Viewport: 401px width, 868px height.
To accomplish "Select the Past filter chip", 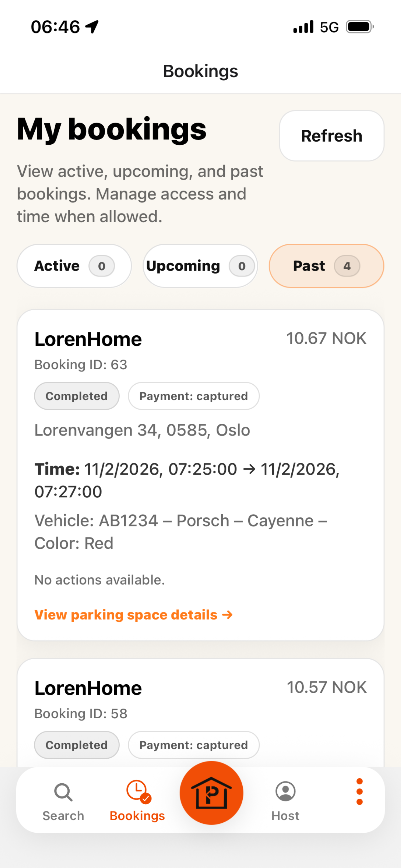I will (326, 266).
